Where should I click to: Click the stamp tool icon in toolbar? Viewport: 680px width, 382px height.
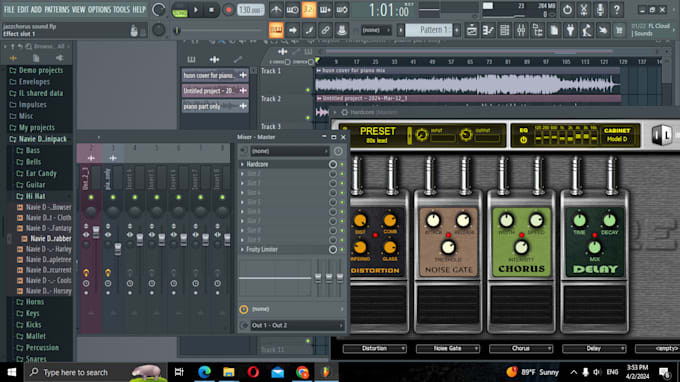click(341, 30)
